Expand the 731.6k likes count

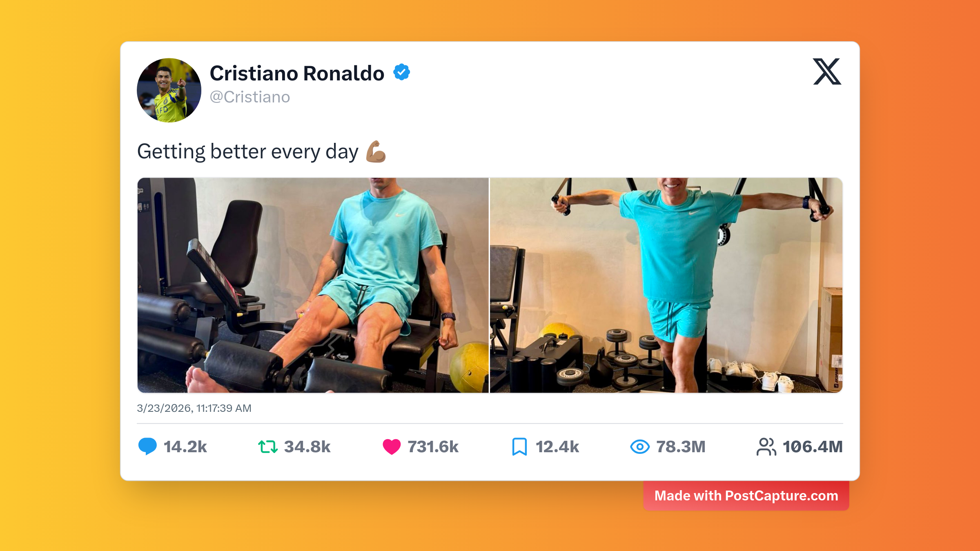(x=432, y=447)
